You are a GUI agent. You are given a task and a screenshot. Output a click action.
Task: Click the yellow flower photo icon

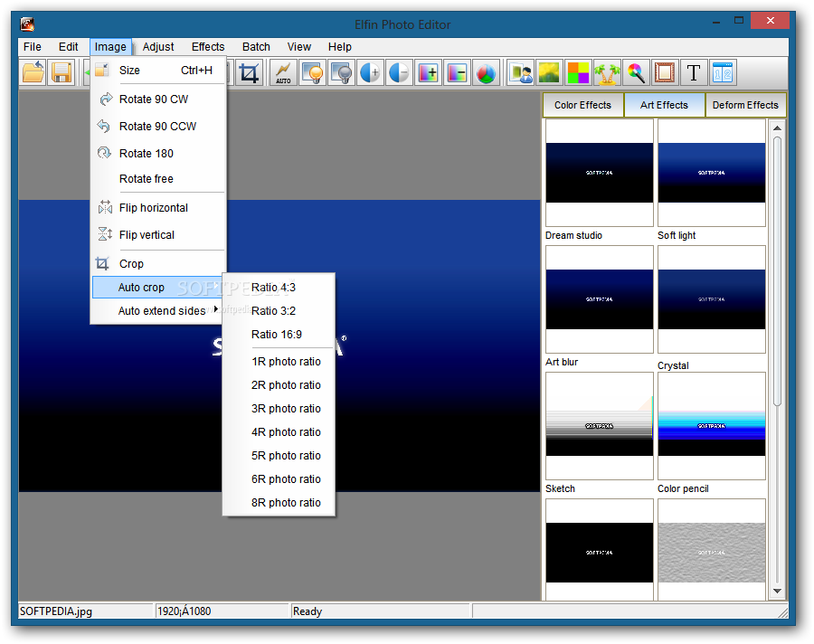point(549,72)
